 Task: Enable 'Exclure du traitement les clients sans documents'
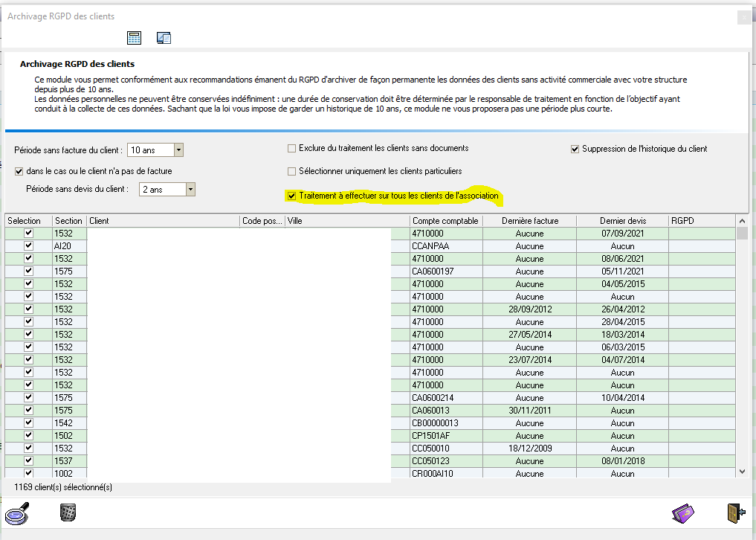coord(292,149)
